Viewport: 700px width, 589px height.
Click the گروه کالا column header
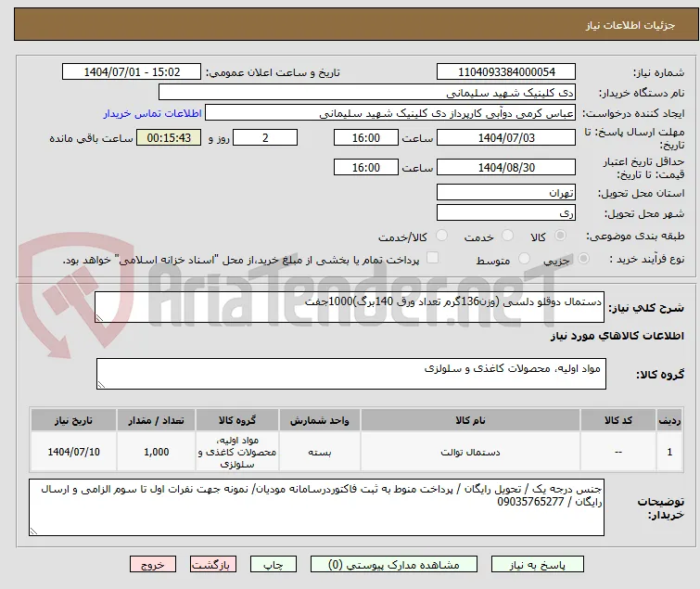pos(237,420)
